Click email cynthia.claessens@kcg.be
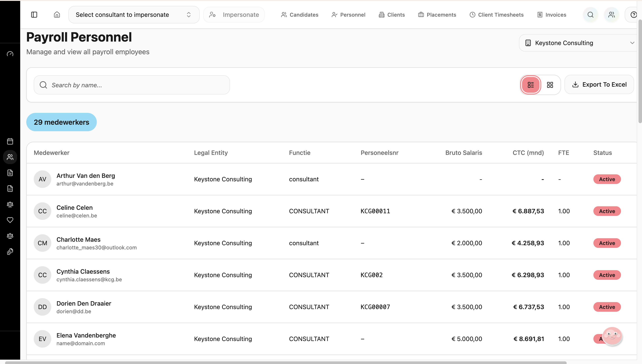Image resolution: width=642 pixels, height=364 pixels. pos(89,280)
